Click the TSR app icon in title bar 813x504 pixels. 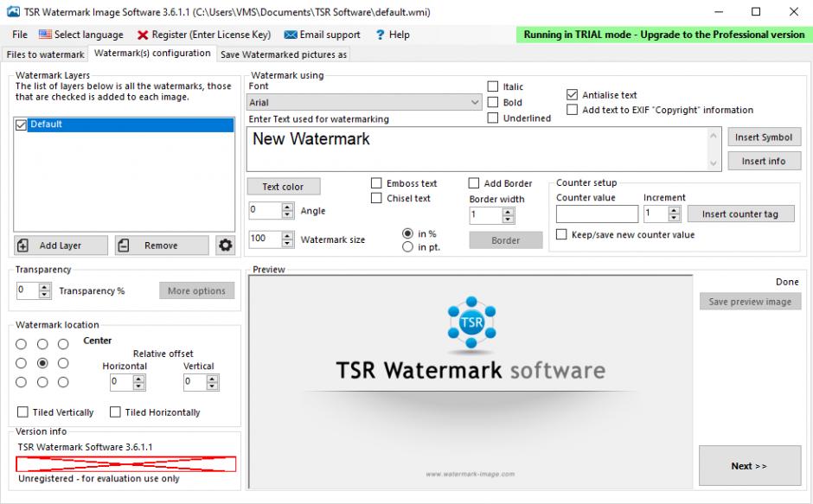(x=13, y=11)
